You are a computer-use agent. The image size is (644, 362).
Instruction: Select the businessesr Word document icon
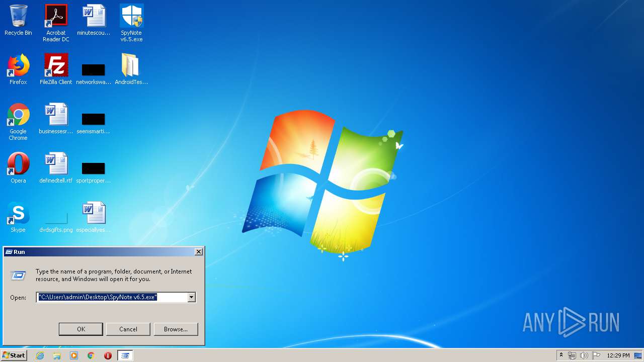[x=56, y=119]
